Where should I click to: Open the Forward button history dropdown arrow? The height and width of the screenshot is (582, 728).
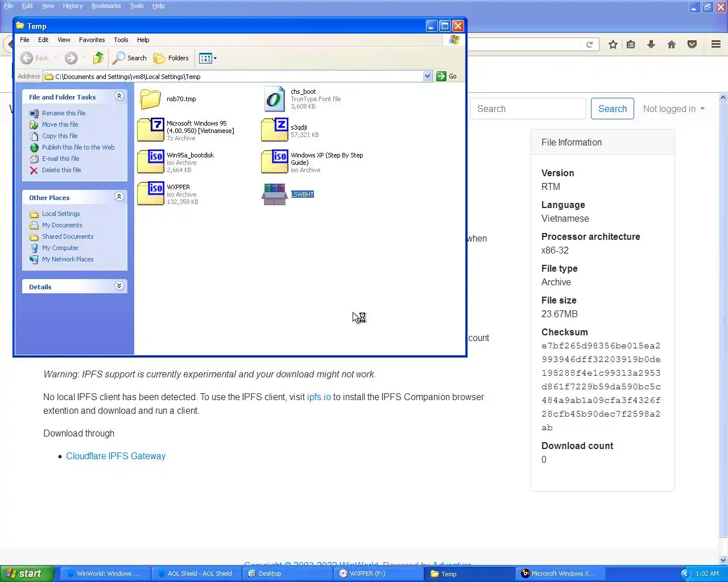[84, 58]
